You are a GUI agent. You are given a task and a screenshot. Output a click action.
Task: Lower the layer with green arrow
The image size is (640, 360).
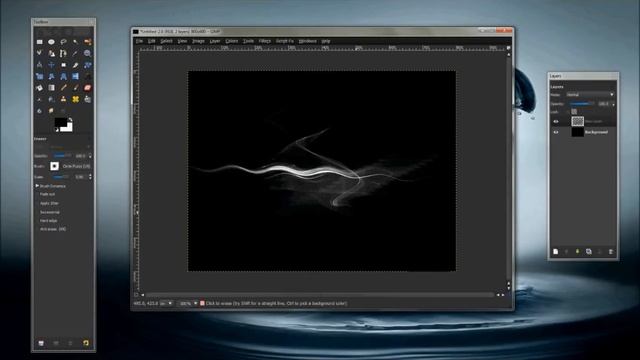578,252
